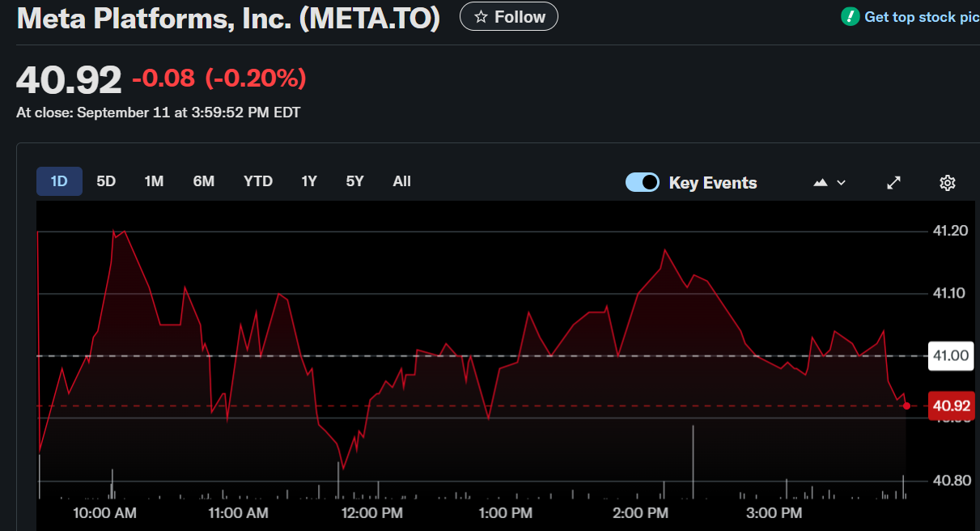This screenshot has width=980, height=531.
Task: Expand the chart type dropdown chevron
Action: pyautogui.click(x=839, y=183)
